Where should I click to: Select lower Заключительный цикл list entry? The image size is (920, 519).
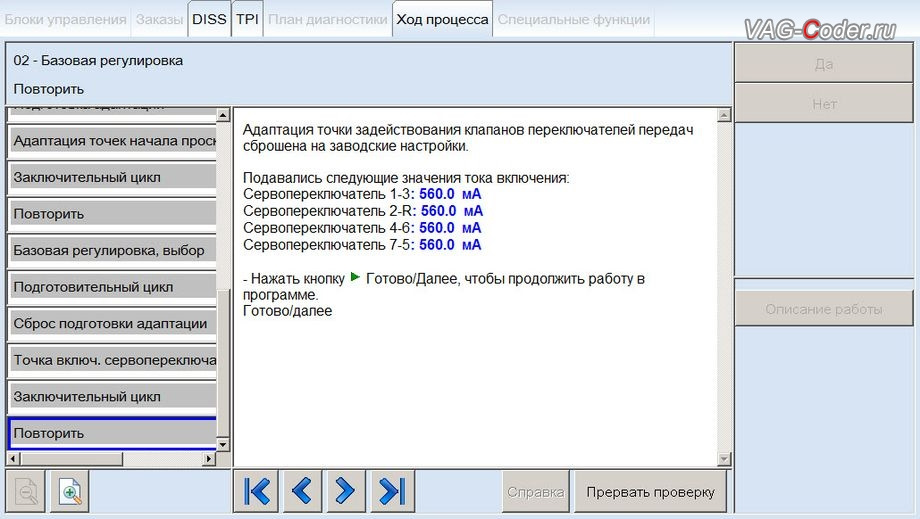[113, 396]
